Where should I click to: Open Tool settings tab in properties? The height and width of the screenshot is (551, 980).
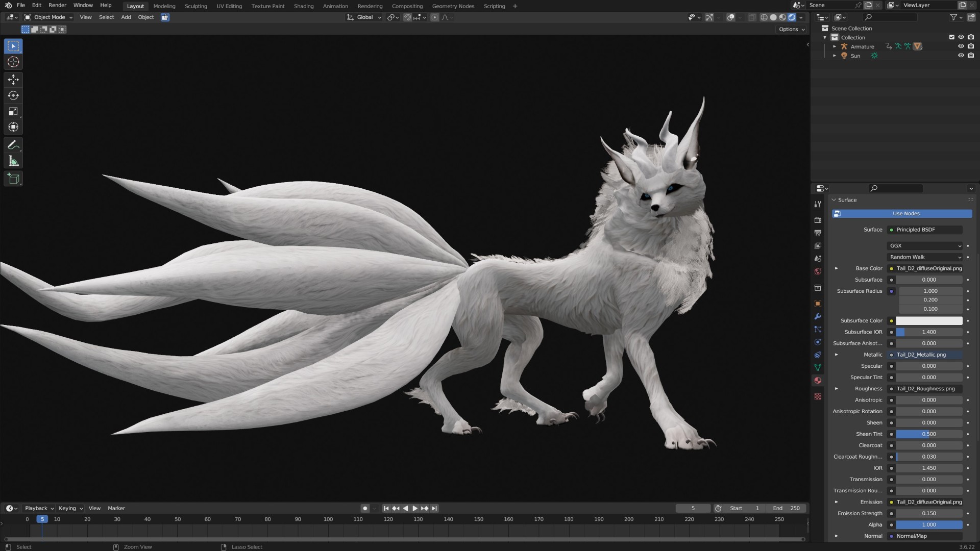click(818, 204)
